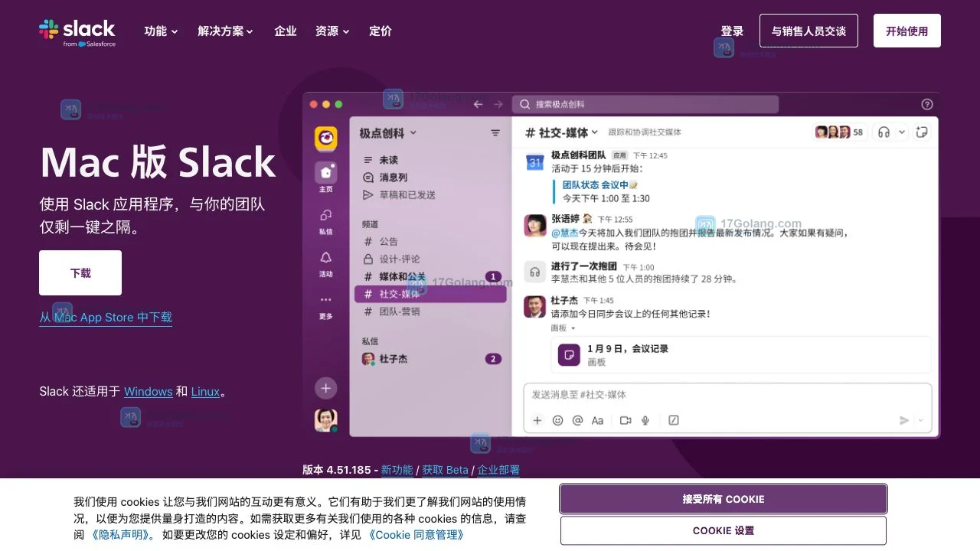Click the 与销售人员交谈 button

pos(808,31)
